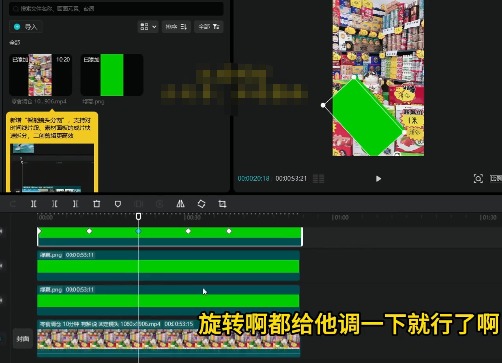Play the preview video
This screenshot has width=502, height=363.
point(378,179)
